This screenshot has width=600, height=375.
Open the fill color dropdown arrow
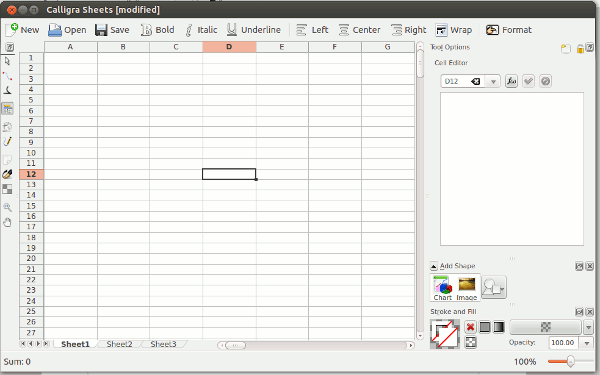coord(589,328)
